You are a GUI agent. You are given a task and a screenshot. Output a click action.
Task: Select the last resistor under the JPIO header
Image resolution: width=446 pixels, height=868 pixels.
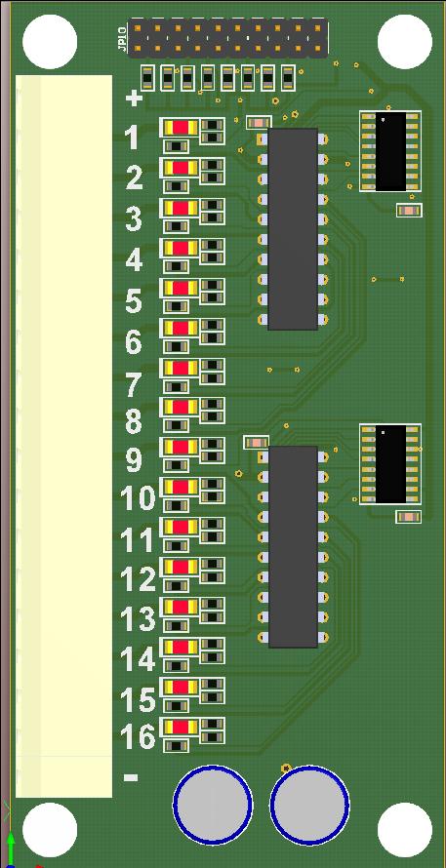288,77
